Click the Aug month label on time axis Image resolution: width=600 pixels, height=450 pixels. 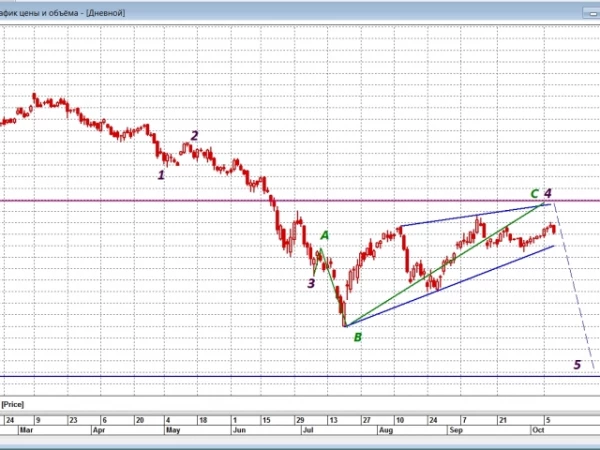pyautogui.click(x=386, y=430)
